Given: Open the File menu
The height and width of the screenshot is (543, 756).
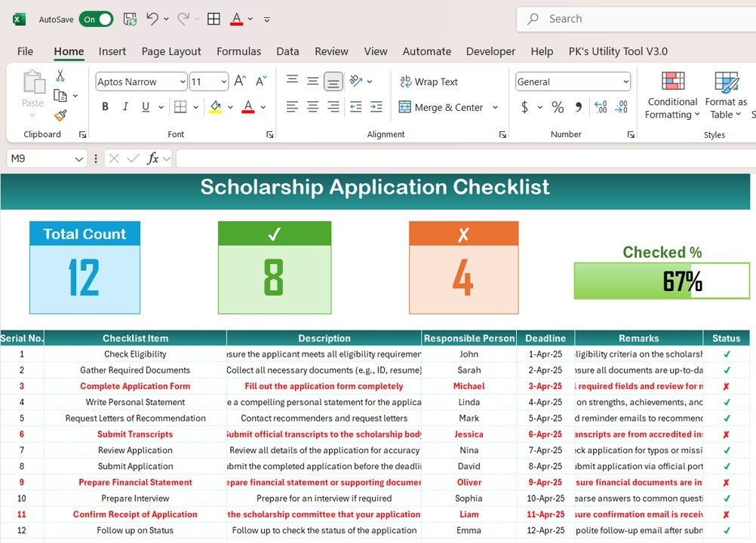Looking at the screenshot, I should (25, 51).
